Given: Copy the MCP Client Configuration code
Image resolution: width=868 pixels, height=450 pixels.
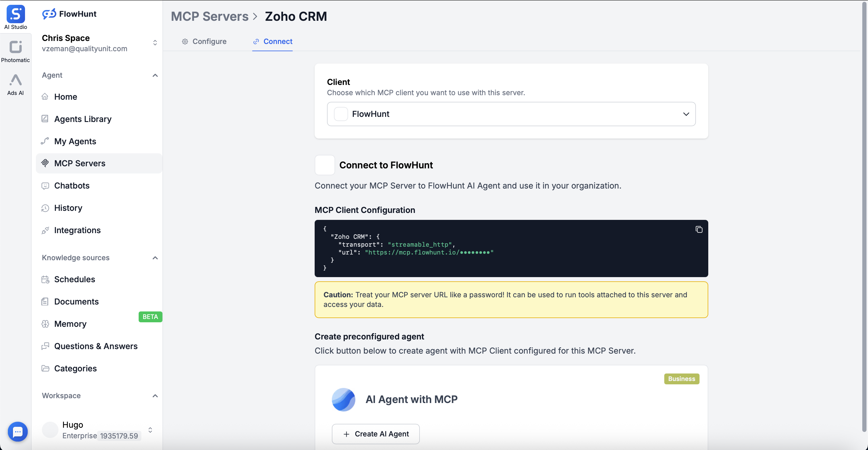Looking at the screenshot, I should pos(699,230).
